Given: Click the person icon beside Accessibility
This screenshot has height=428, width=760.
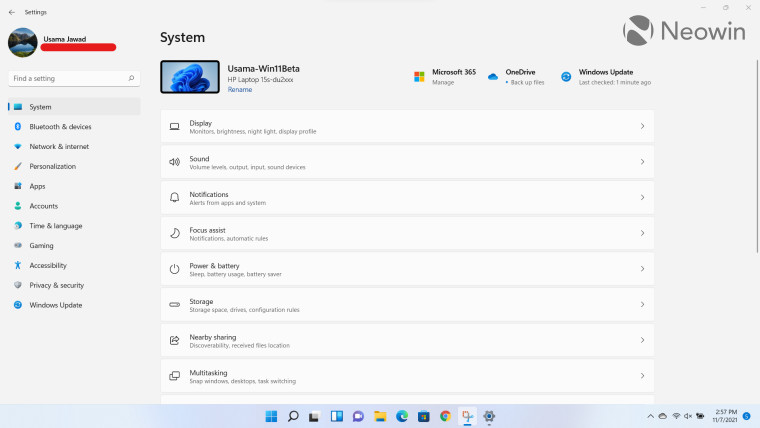Looking at the screenshot, I should point(18,265).
